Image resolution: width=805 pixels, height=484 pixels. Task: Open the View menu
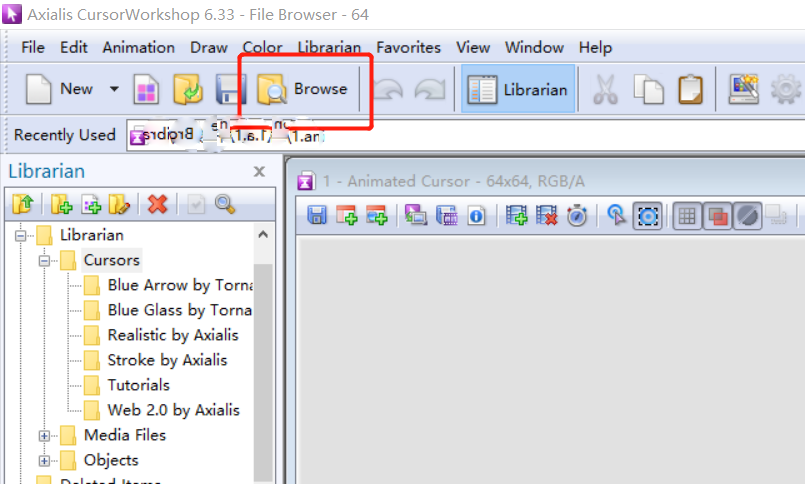pos(473,47)
